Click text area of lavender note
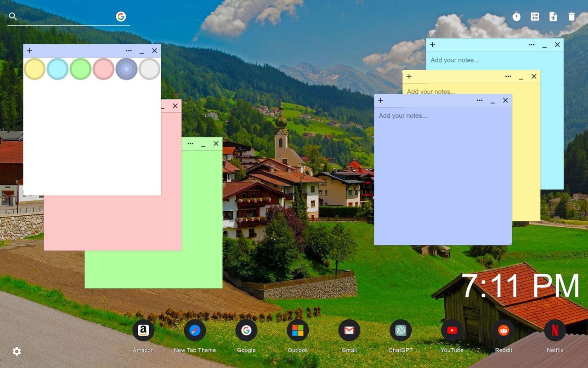The width and height of the screenshot is (588, 368). point(443,176)
